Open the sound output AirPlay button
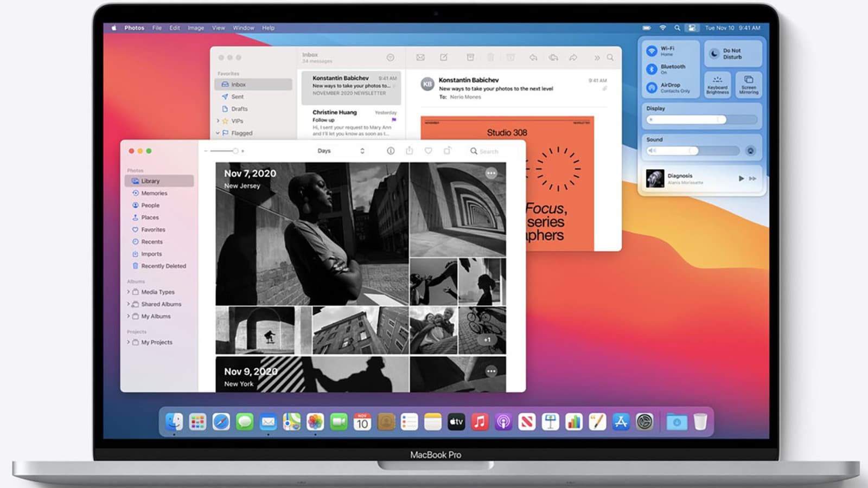The height and width of the screenshot is (488, 868). pos(750,151)
